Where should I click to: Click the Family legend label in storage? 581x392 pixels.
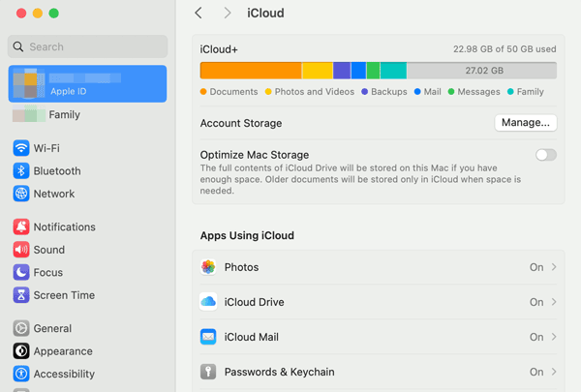[531, 92]
